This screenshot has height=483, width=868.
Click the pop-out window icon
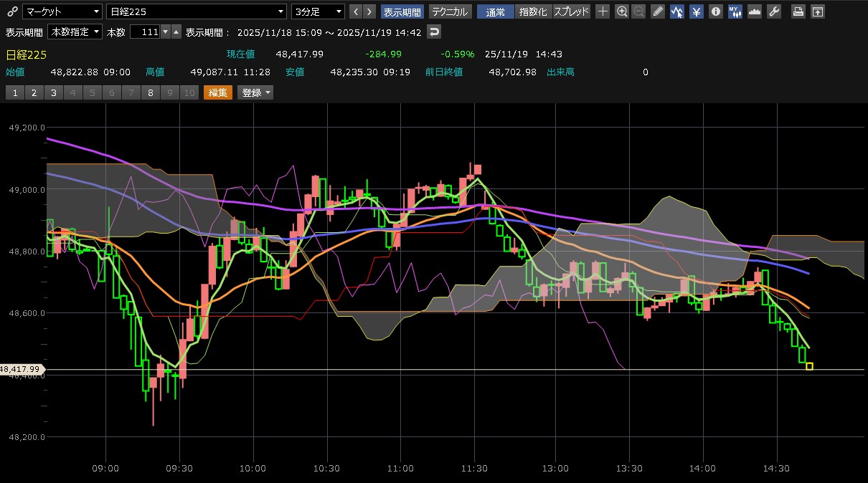(818, 11)
